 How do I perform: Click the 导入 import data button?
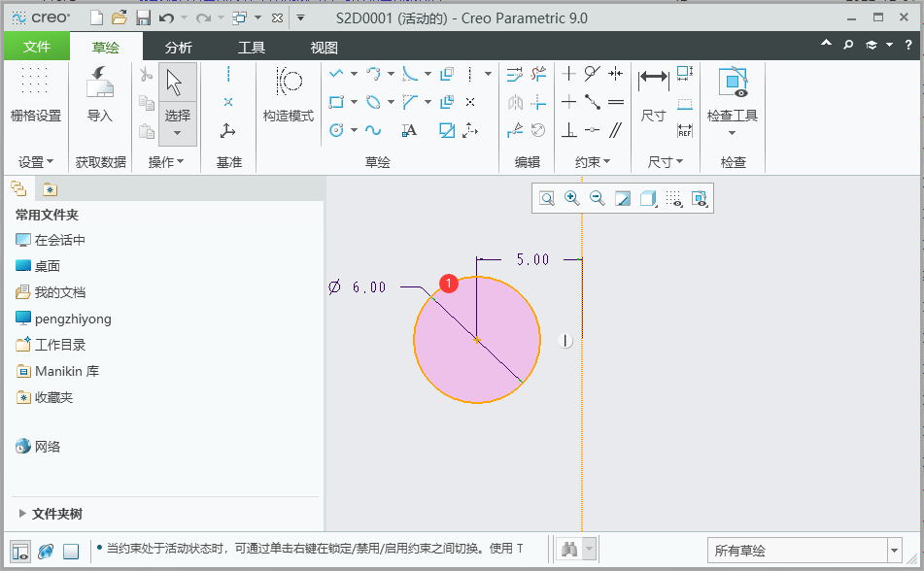coord(99,94)
